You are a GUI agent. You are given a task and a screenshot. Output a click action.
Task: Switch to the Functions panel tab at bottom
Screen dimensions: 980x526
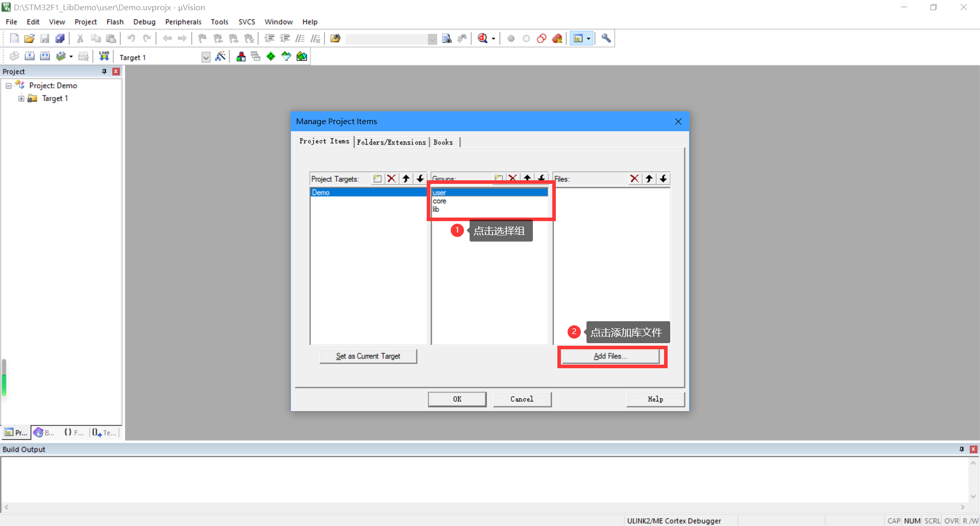[74, 433]
